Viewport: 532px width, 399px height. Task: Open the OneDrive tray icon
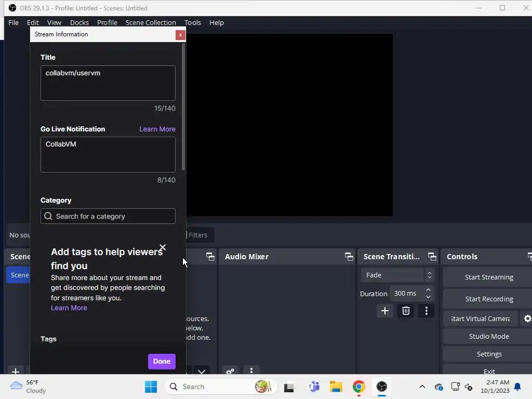438,387
